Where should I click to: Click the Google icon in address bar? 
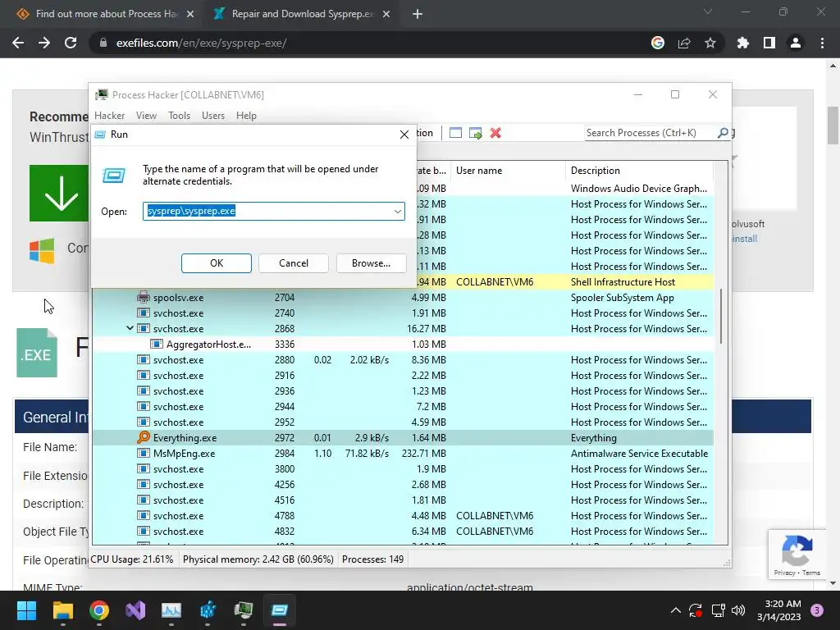[658, 43]
